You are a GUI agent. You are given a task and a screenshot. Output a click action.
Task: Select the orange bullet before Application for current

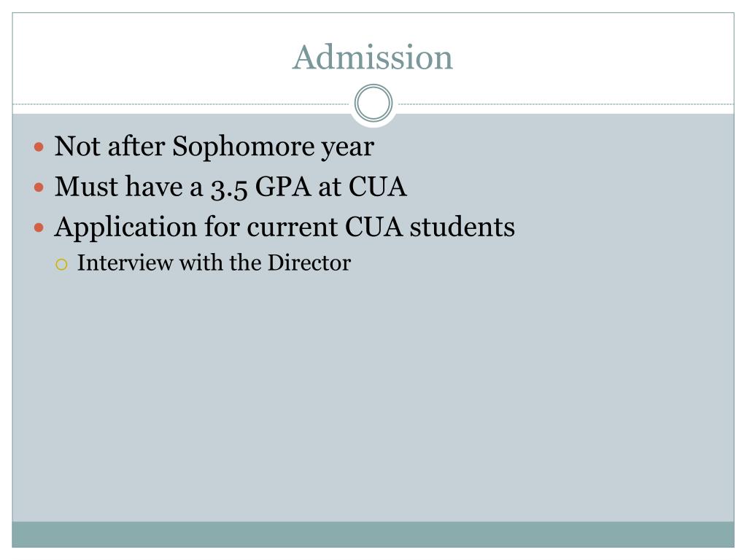(39, 227)
